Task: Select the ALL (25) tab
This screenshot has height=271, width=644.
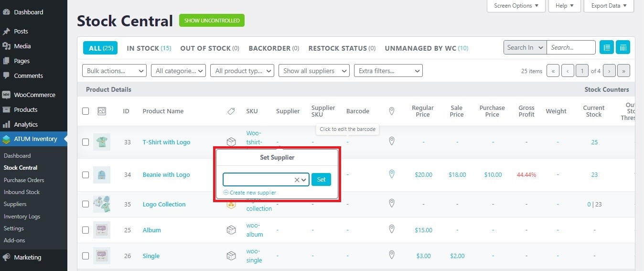Action: tap(100, 48)
